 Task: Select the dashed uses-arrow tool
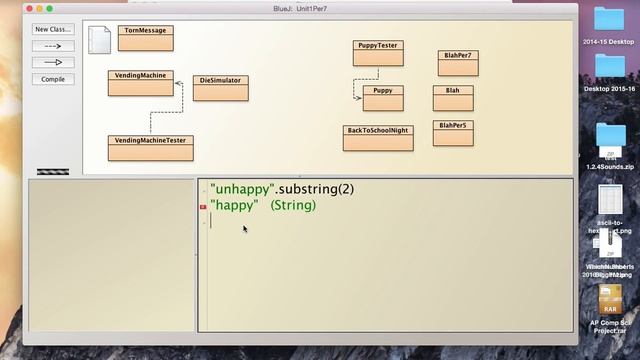point(53,46)
